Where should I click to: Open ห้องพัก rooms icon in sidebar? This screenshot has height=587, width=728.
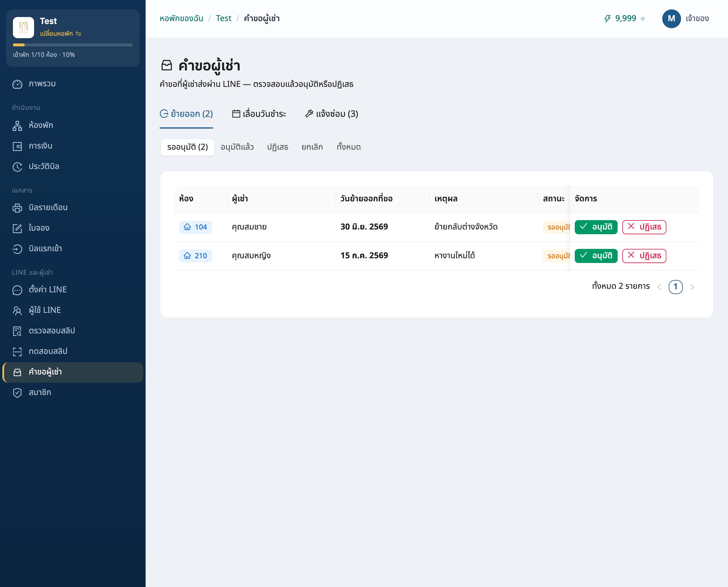[17, 126]
